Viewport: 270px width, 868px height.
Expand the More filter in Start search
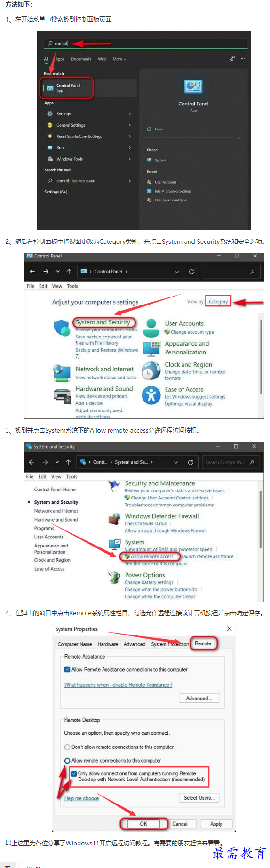[119, 59]
